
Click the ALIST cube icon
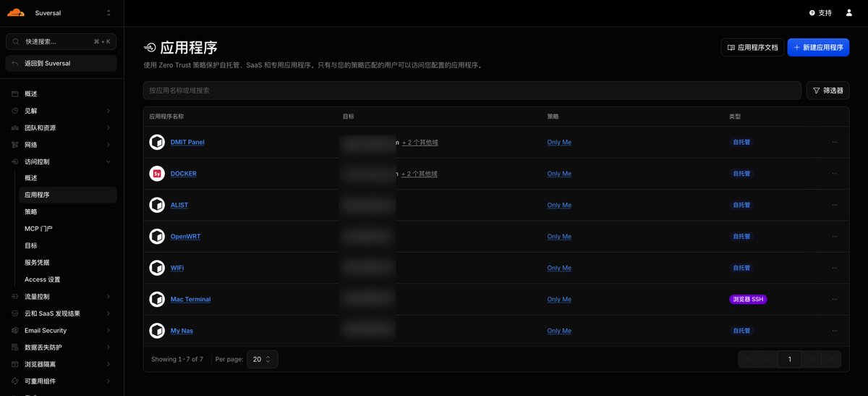157,206
